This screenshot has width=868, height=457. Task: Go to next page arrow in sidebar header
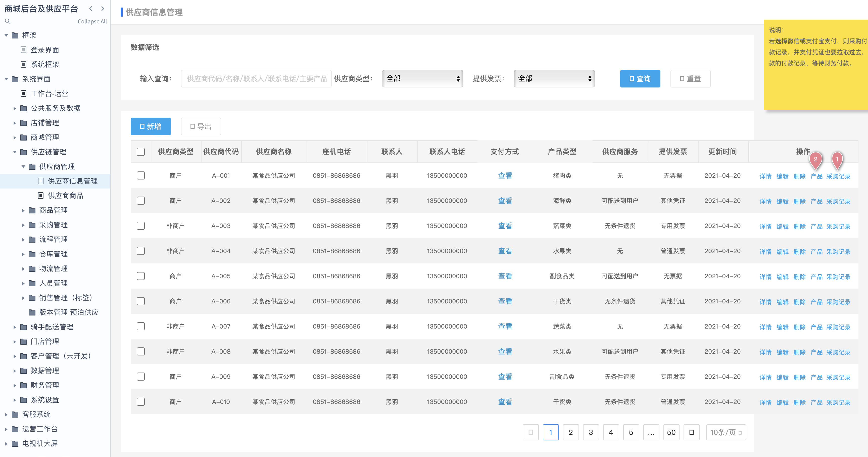pos(103,9)
